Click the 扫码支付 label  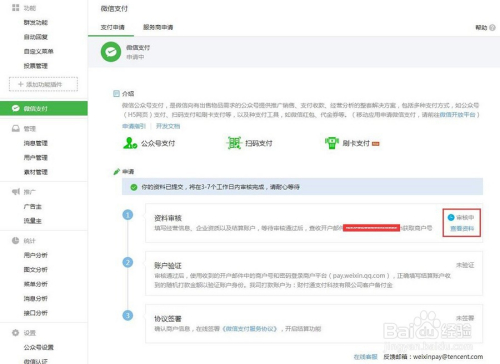point(259,143)
